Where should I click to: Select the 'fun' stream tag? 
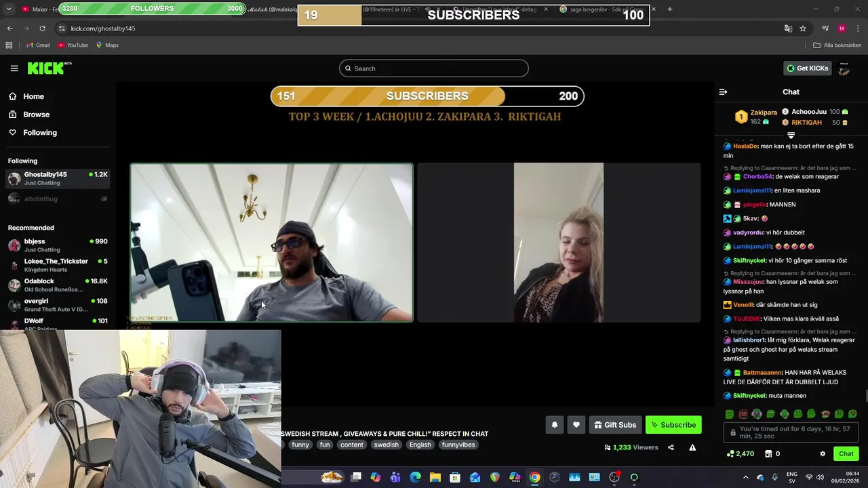pyautogui.click(x=325, y=445)
